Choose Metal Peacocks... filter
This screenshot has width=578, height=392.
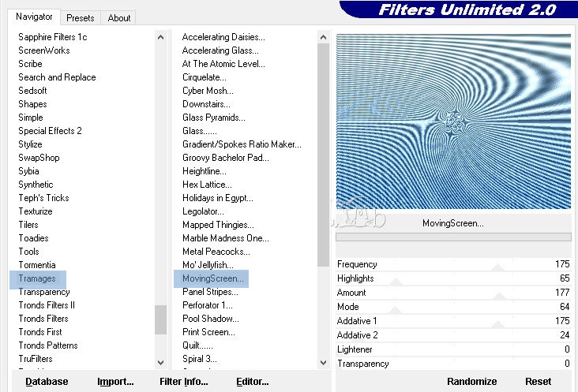click(x=216, y=252)
